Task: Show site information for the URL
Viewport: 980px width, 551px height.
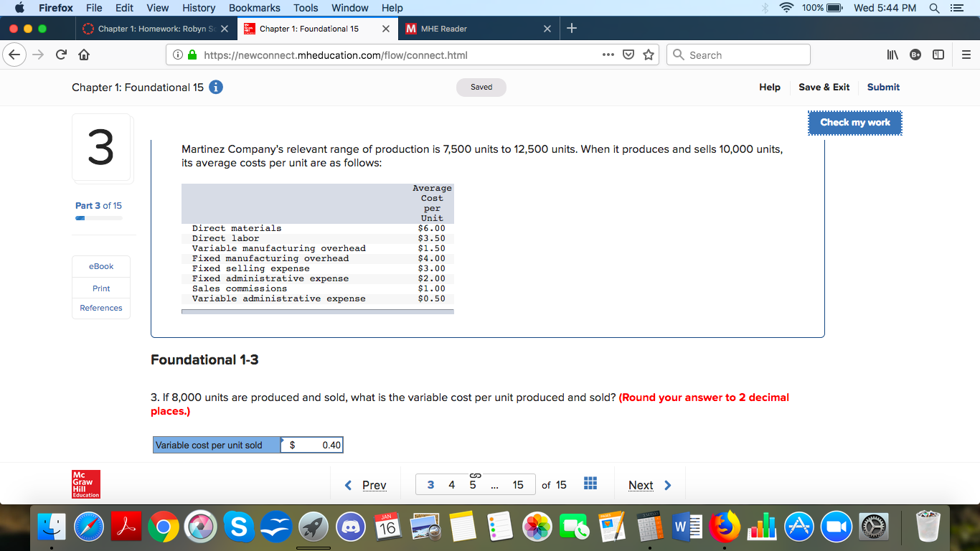Action: tap(176, 55)
